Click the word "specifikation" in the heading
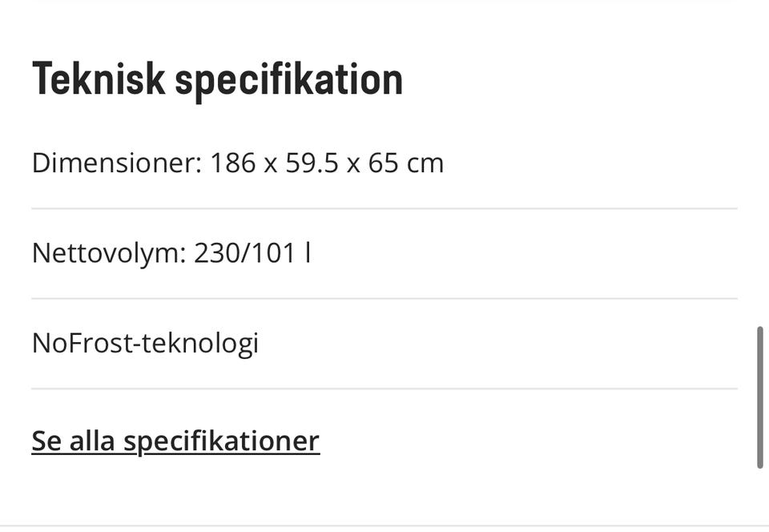 coord(288,79)
